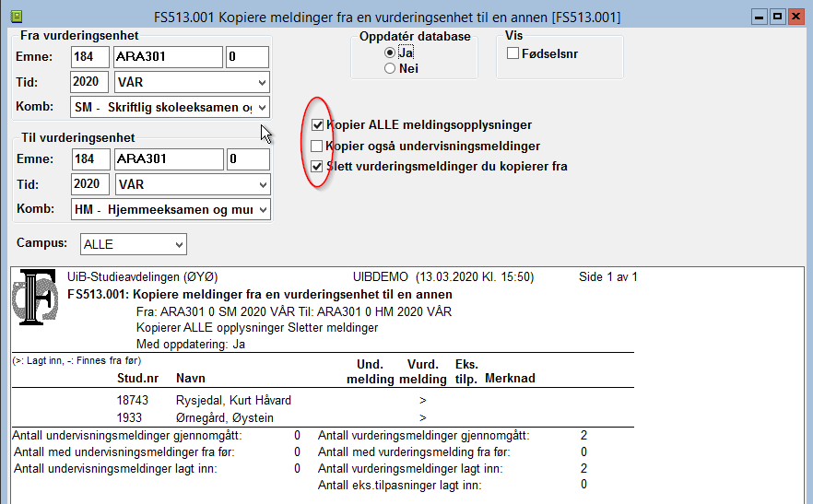This screenshot has height=504, width=813.
Task: Uncheck Slett vurderingsmeldinger du kopierer fra
Action: pos(317,167)
